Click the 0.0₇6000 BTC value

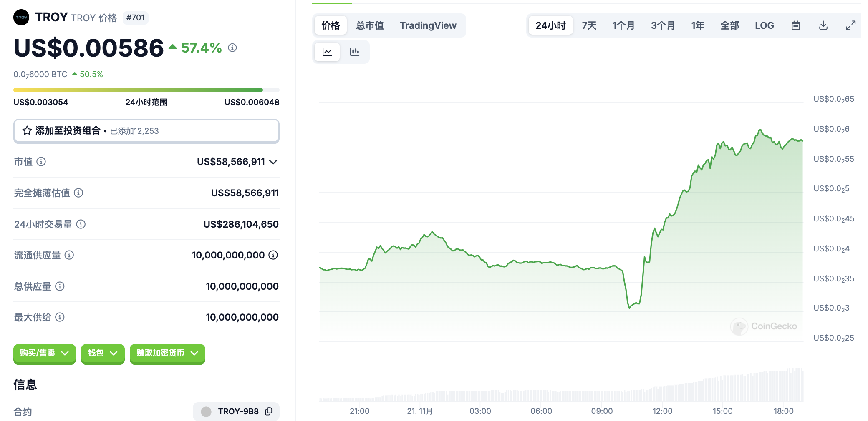pyautogui.click(x=40, y=74)
